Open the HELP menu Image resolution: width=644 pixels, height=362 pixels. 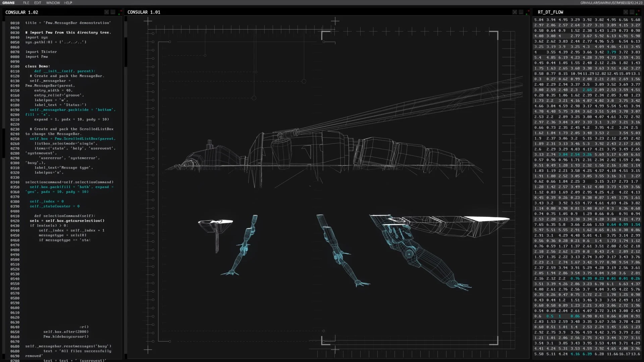point(68,3)
